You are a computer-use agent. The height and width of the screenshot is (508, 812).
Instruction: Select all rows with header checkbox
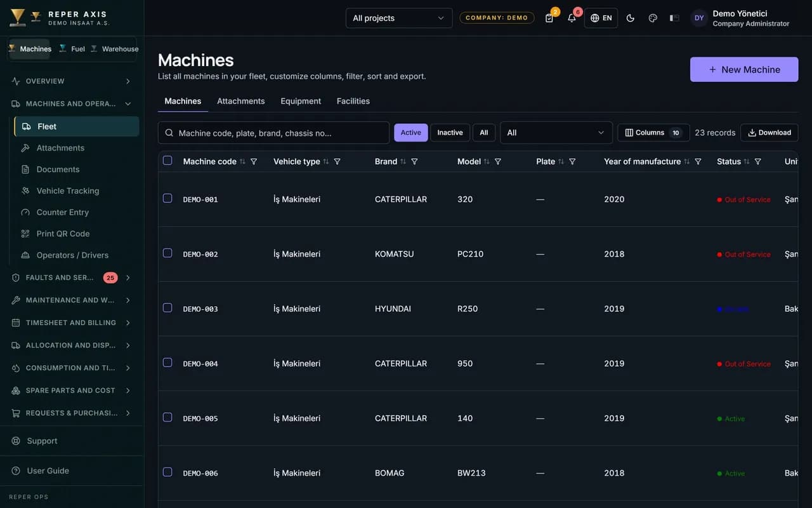[x=167, y=161]
